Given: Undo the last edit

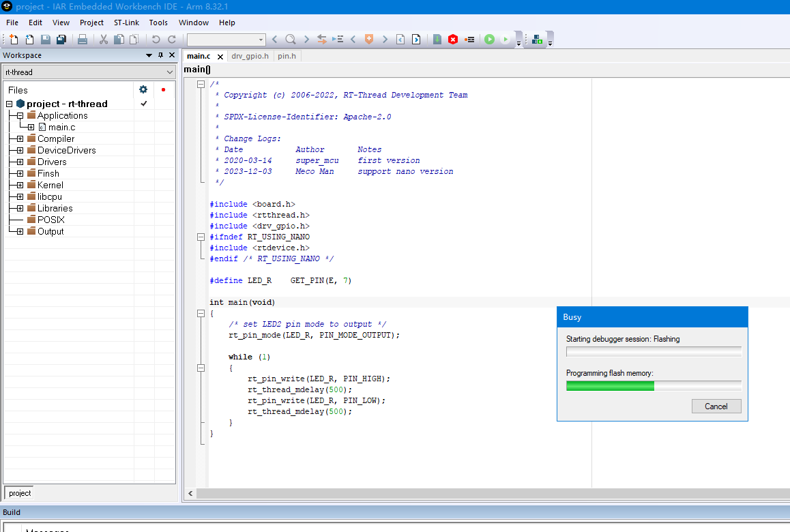Looking at the screenshot, I should click(x=156, y=40).
